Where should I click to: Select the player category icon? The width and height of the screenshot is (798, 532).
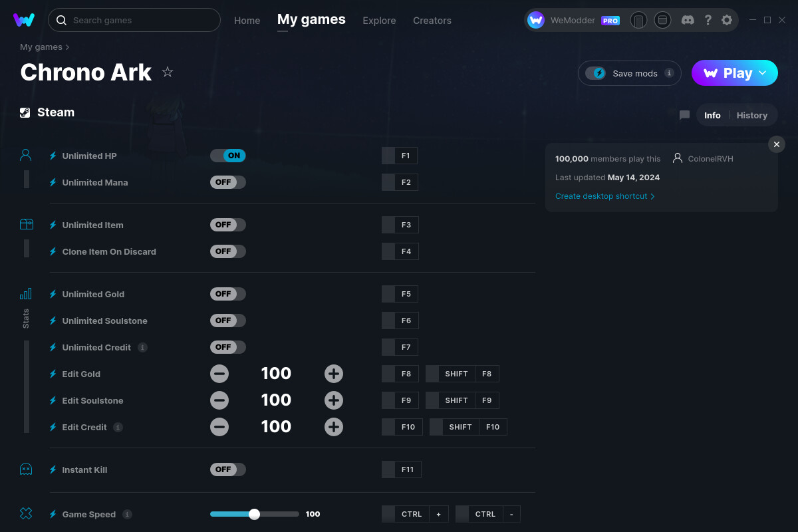coord(26,155)
